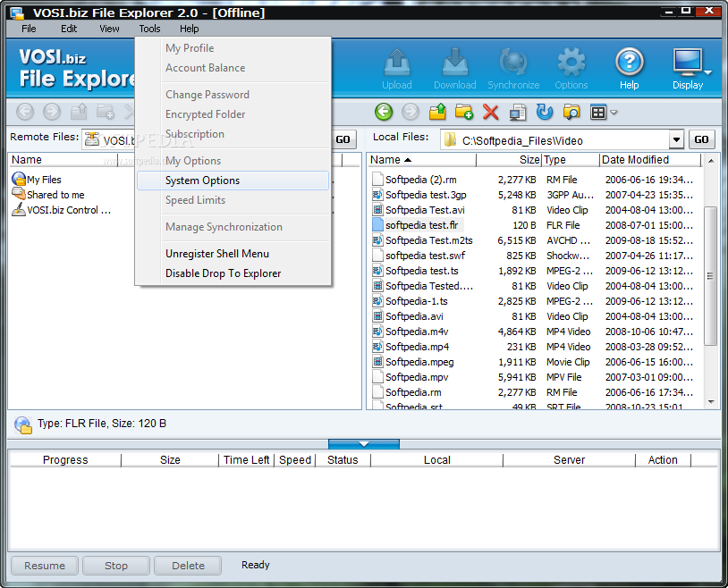The height and width of the screenshot is (588, 728).
Task: Click the Stop button
Action: tap(116, 566)
